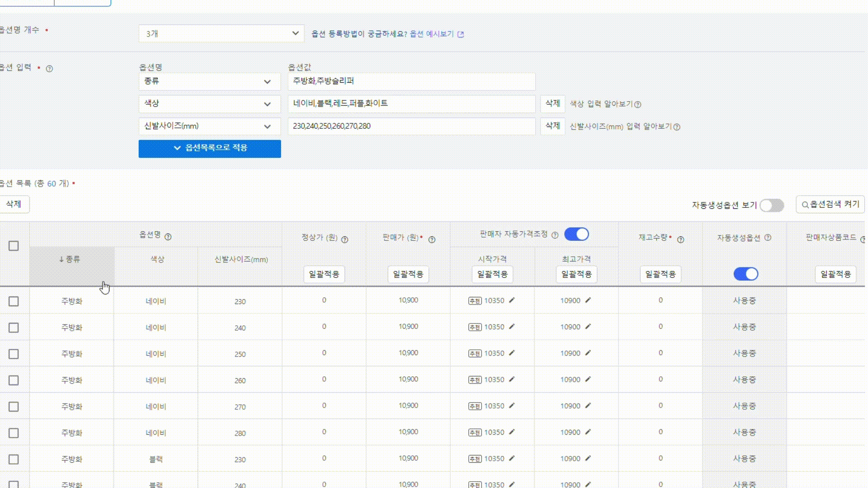The height and width of the screenshot is (488, 868).
Task: Toggle 판매자 자동가격조정 switch
Action: [x=576, y=234]
